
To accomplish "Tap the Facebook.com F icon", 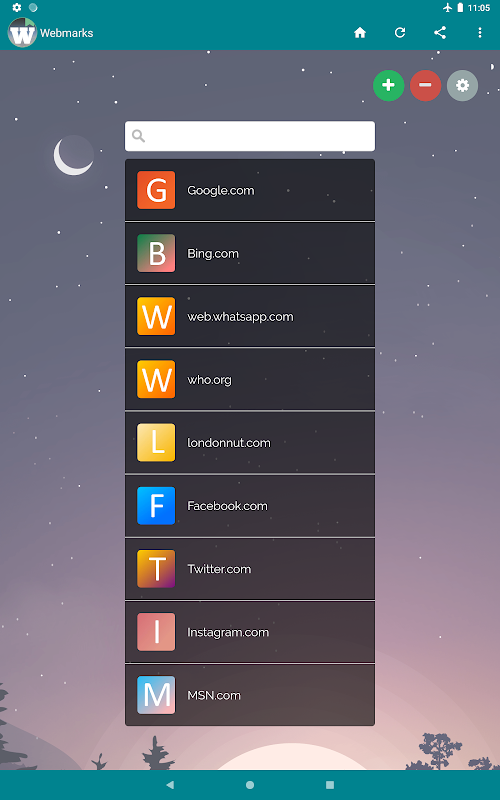I will (156, 506).
